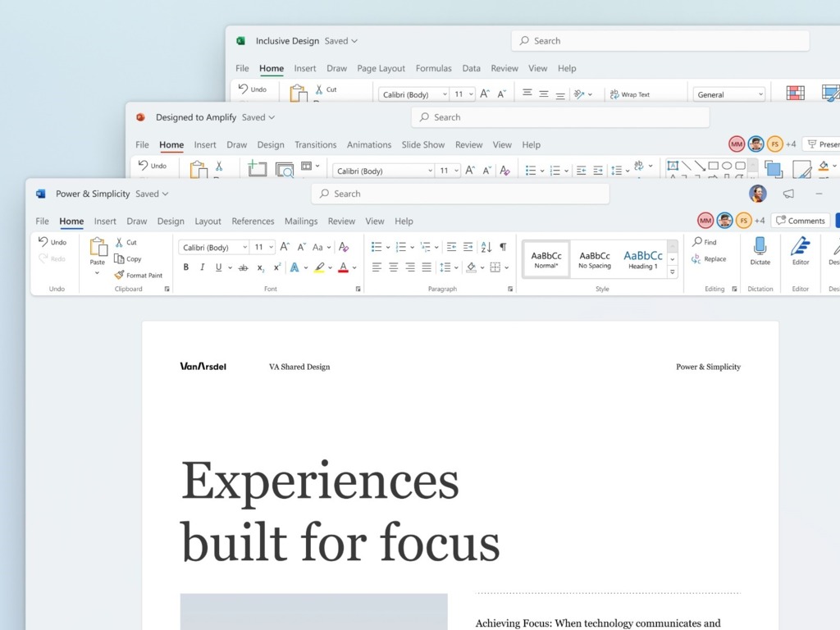Click the megaphone feedback icon in Word

[x=788, y=194]
